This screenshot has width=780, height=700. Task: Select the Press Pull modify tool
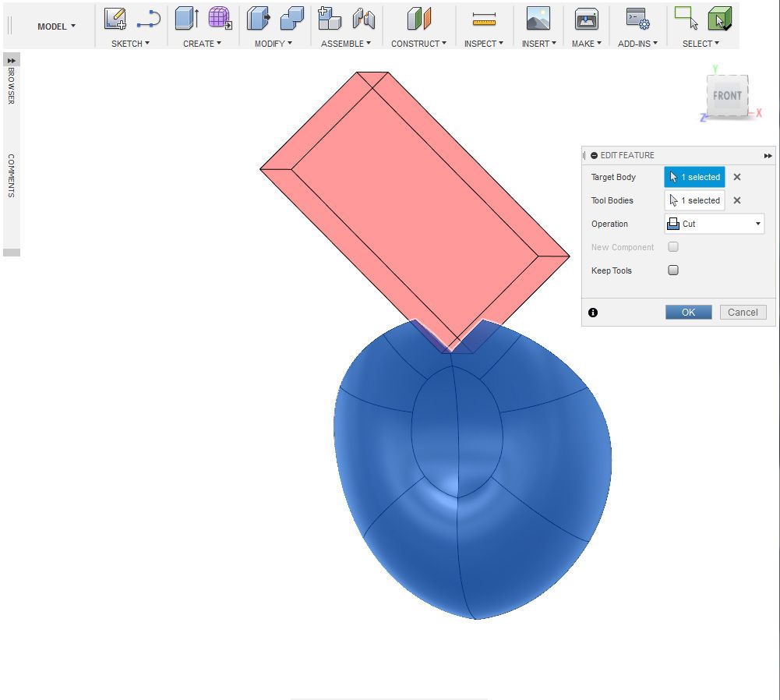pos(257,18)
